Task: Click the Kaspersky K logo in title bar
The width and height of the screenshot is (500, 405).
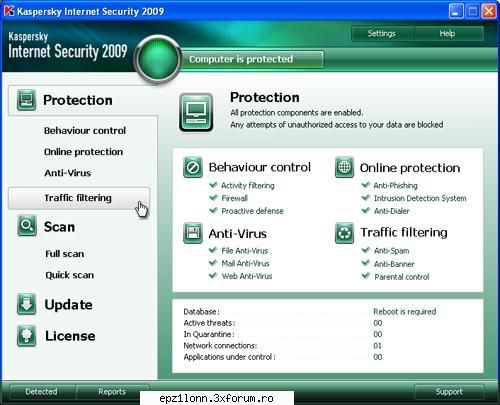Action: (x=9, y=11)
